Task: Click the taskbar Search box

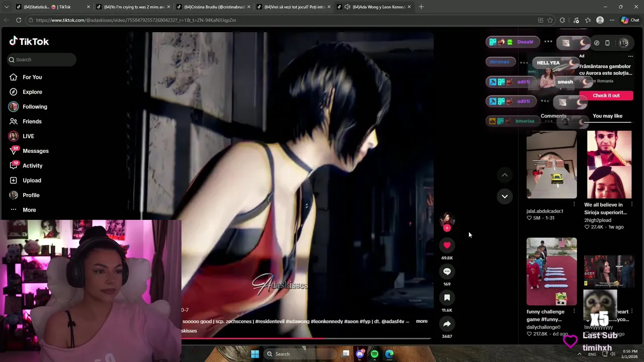Action: 300,354
